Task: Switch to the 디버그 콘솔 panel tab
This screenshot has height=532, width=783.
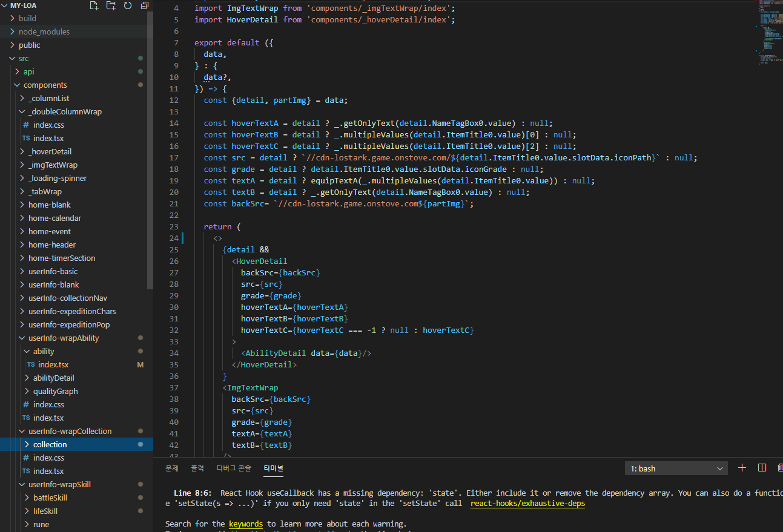Action: [x=234, y=468]
